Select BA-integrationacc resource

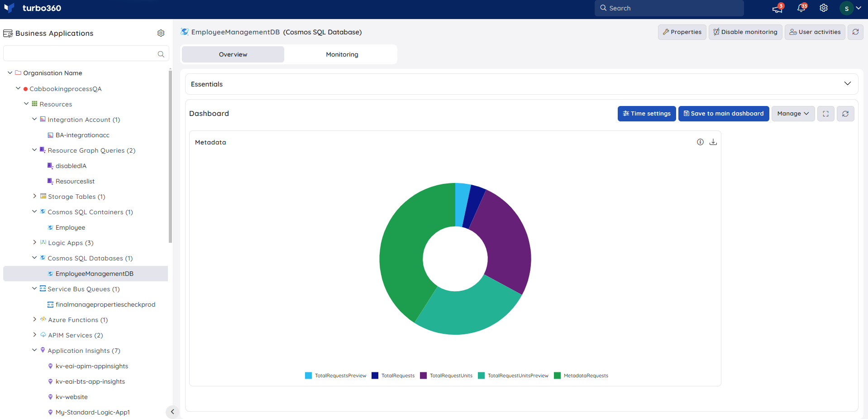(x=82, y=135)
